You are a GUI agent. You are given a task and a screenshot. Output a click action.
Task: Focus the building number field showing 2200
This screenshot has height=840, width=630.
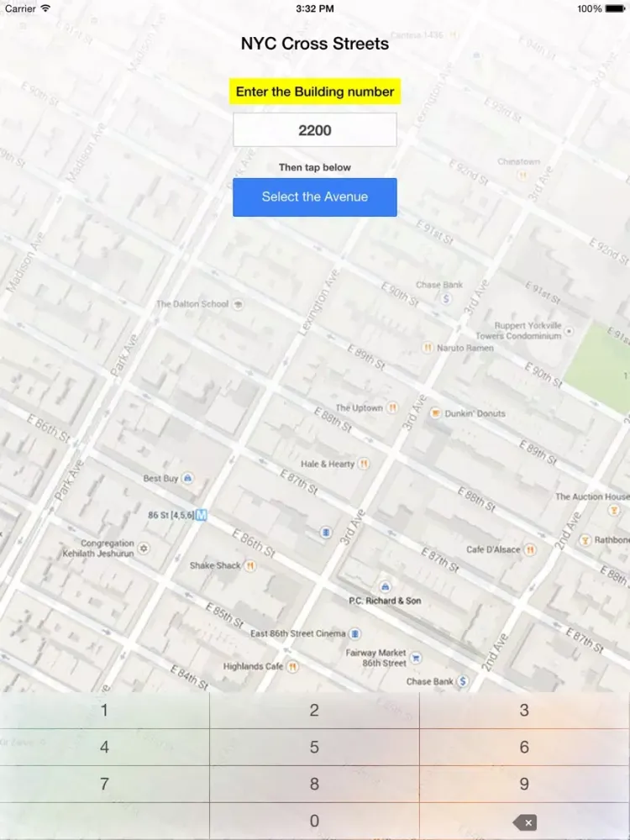314,129
